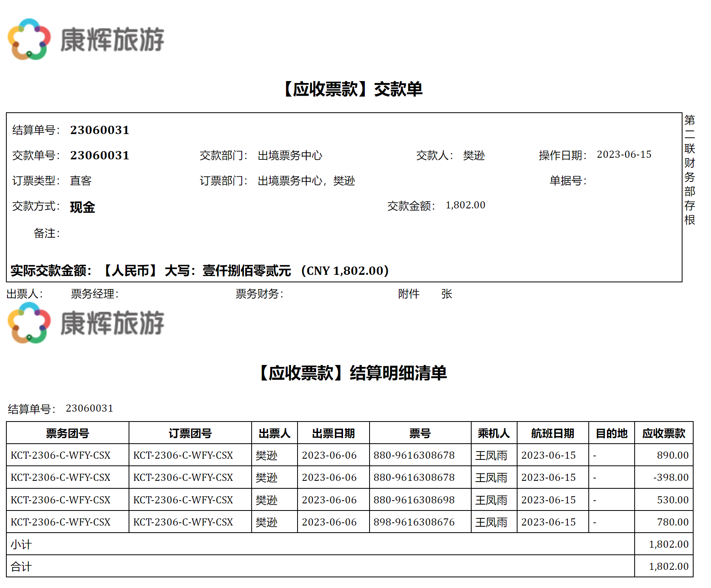Screen dimensions: 711x588
Task: Select the 实际交款金额 uppercase amount line
Action: [x=199, y=271]
